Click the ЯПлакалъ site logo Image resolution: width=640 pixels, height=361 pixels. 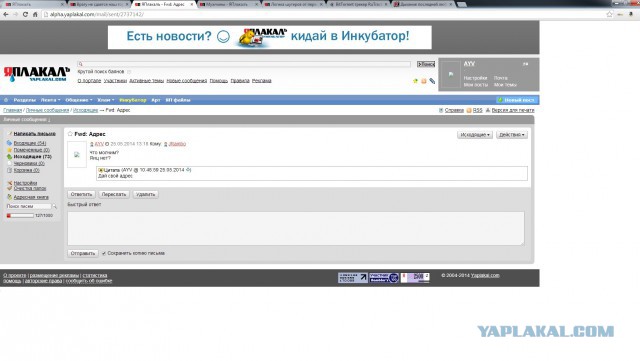point(37,74)
